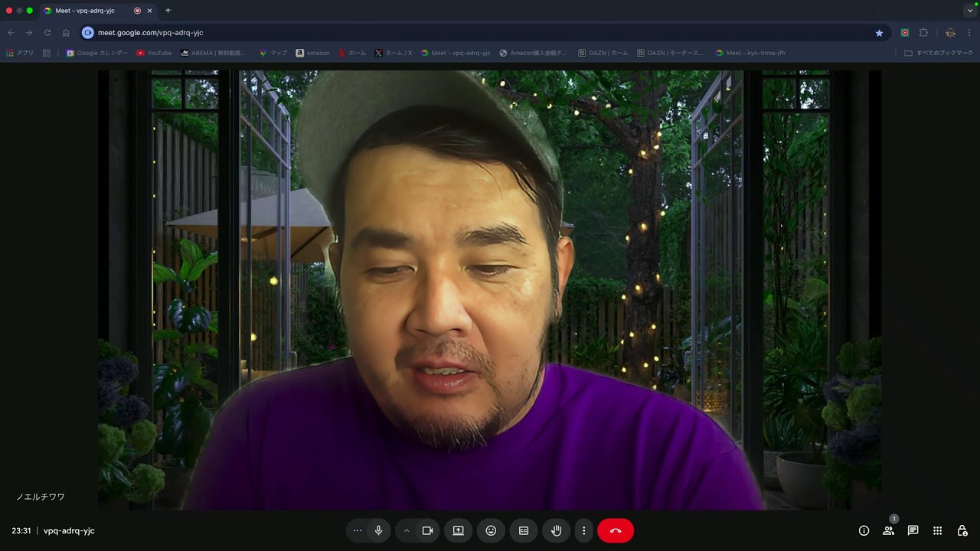Screen dimensions: 980x551
Task: Show the participants list
Action: click(888, 530)
